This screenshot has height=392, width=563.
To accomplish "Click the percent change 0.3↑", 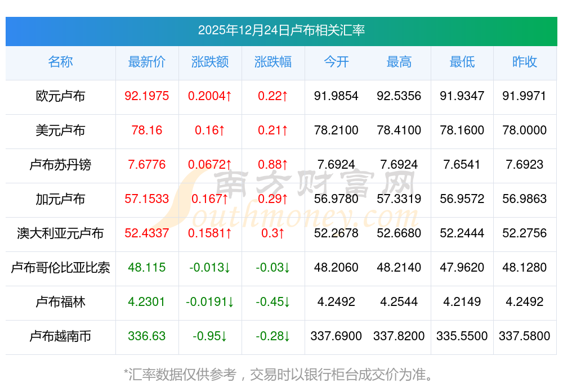I will [x=273, y=233].
